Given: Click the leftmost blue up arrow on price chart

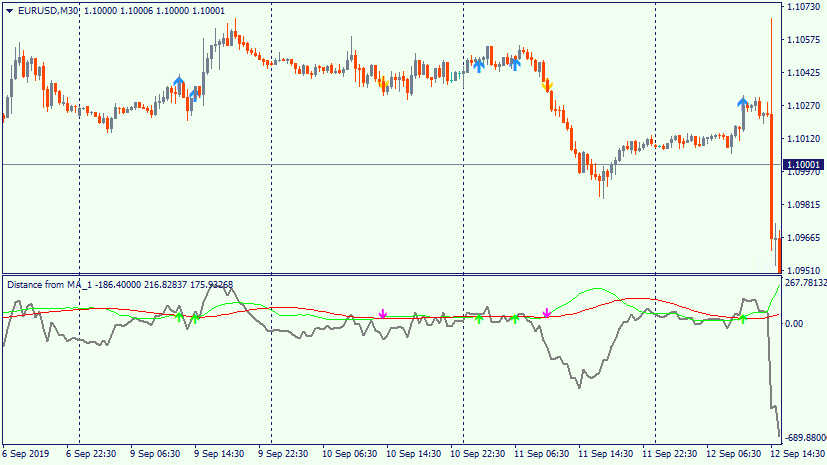Looking at the screenshot, I should click(179, 82).
